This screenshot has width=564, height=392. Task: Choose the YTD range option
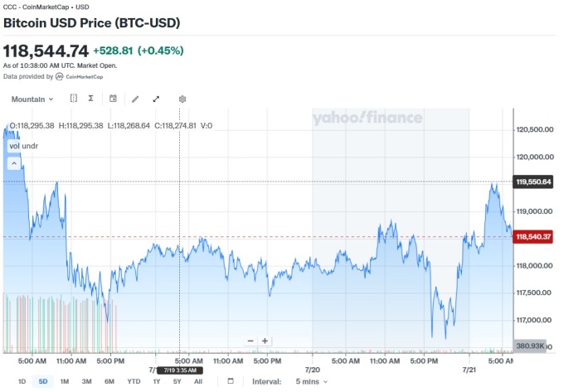pyautogui.click(x=134, y=381)
